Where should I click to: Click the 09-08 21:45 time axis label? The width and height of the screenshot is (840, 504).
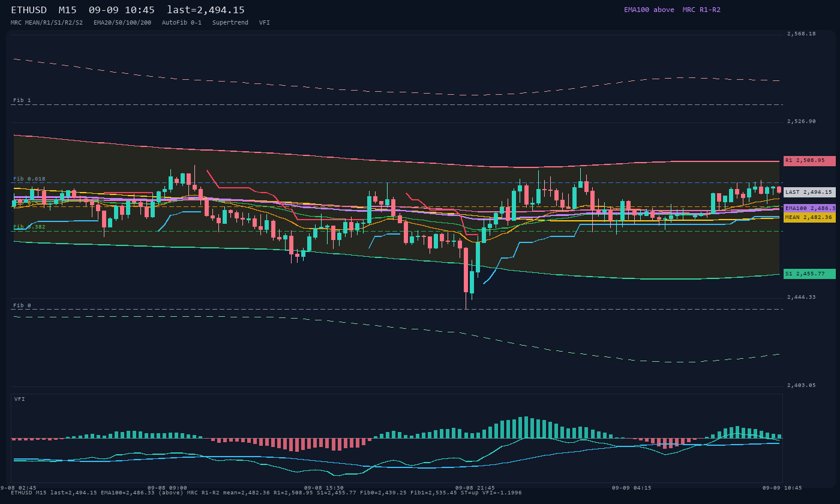(475, 488)
